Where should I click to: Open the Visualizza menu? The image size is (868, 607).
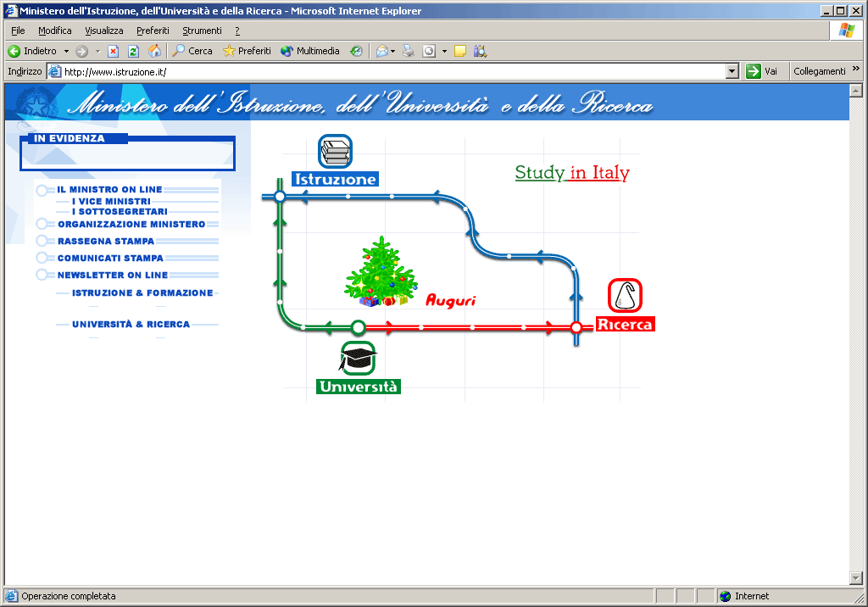(104, 31)
